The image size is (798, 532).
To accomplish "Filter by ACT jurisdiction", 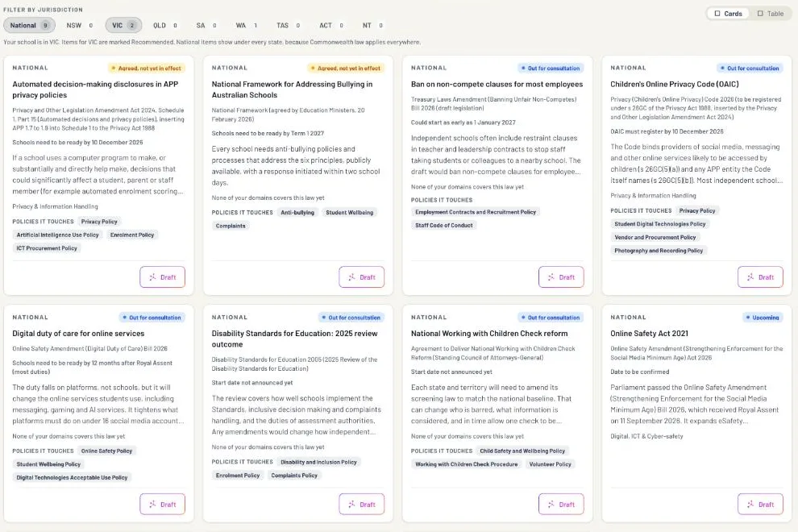I will pos(331,26).
